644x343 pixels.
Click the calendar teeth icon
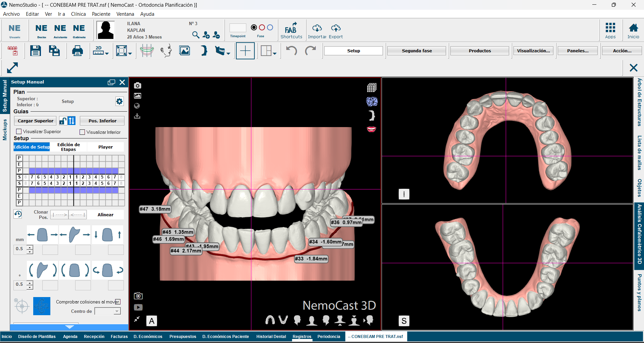point(13,51)
